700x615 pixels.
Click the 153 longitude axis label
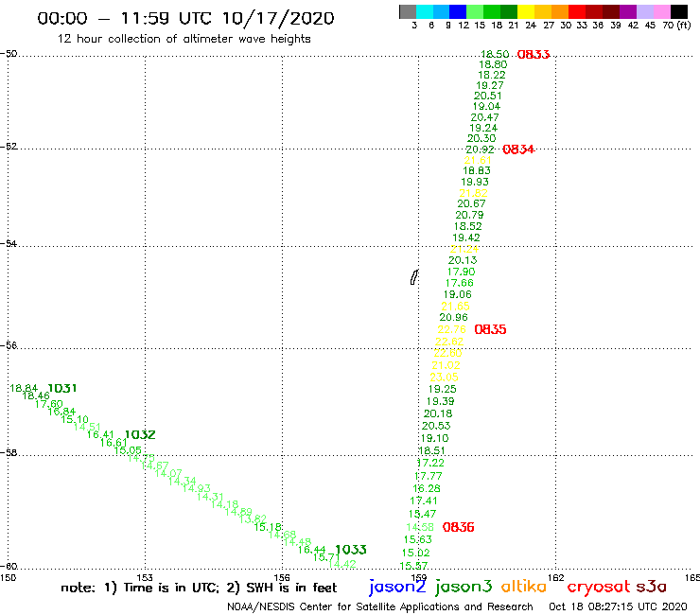coord(145,577)
